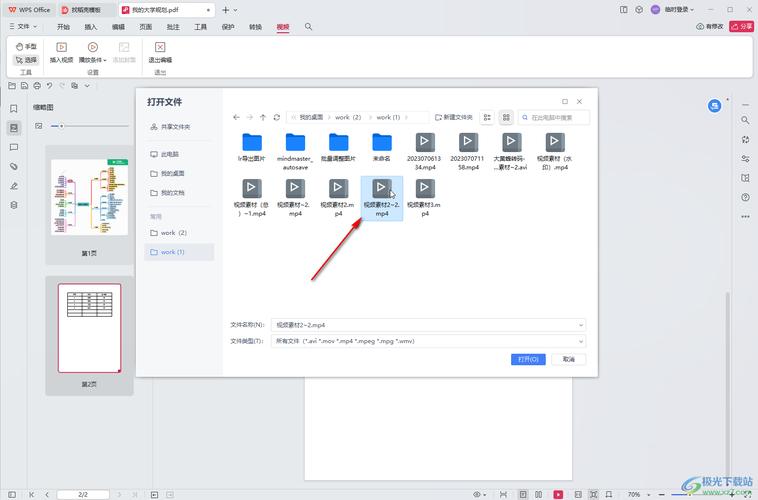
Task: Click the ribbon search magnifier icon
Action: [x=308, y=27]
